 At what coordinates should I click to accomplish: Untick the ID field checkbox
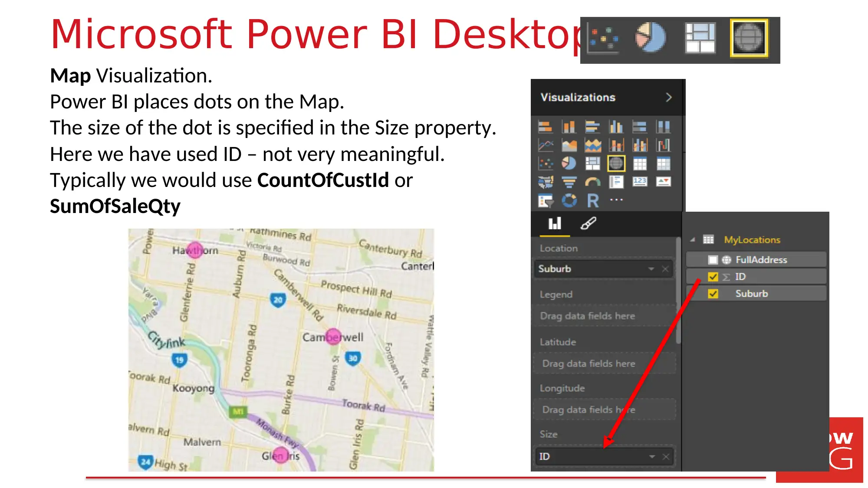713,277
